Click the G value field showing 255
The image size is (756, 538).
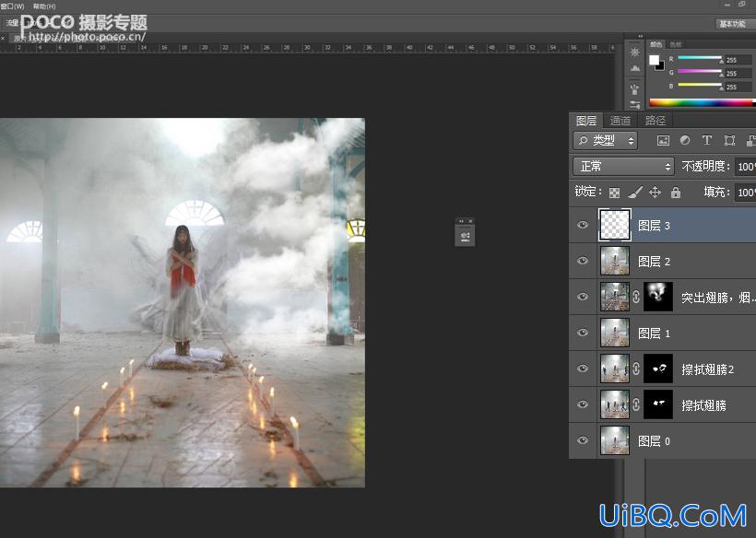(x=738, y=74)
